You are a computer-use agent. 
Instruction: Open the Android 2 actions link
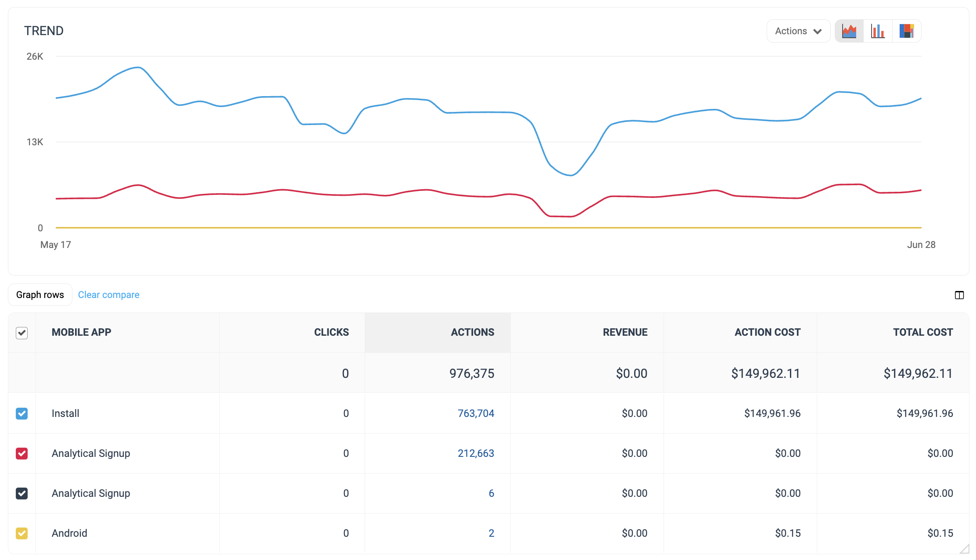point(492,533)
